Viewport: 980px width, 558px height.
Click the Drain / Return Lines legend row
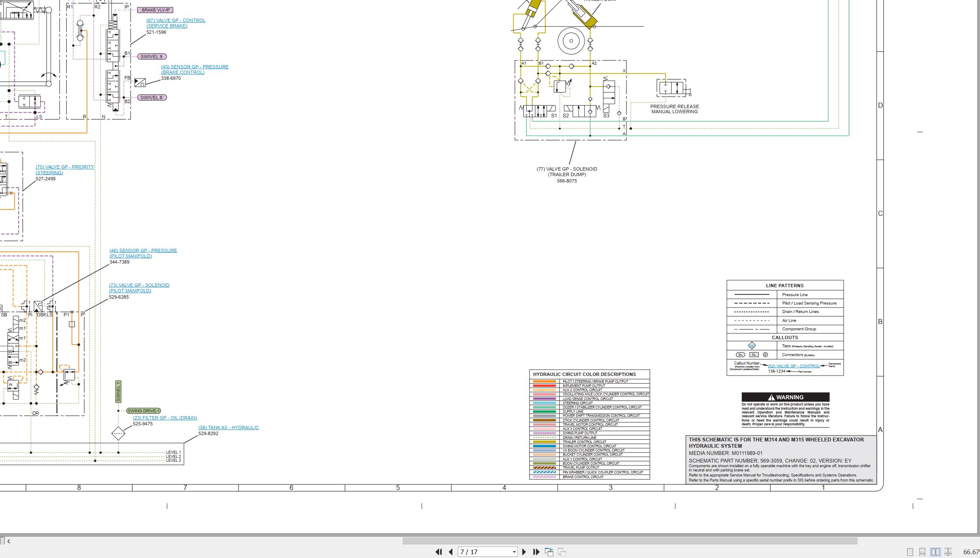(x=785, y=312)
